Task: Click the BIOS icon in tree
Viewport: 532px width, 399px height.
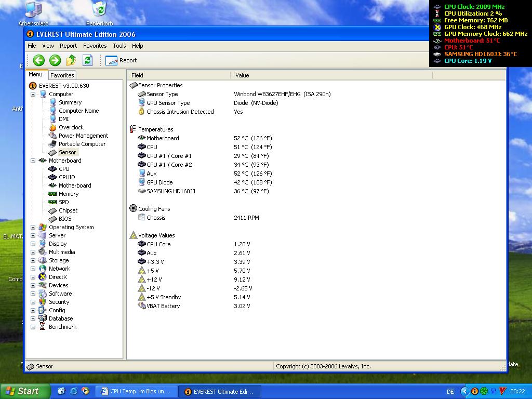Action: pos(52,219)
